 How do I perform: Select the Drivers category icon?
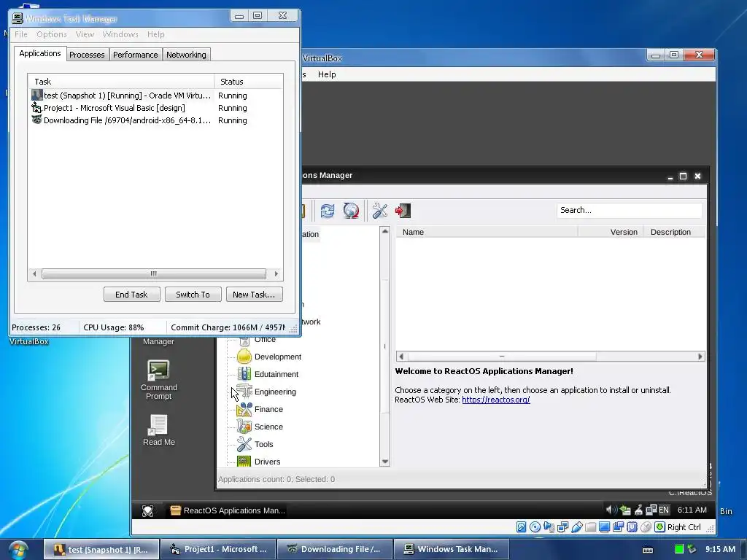[244, 461]
